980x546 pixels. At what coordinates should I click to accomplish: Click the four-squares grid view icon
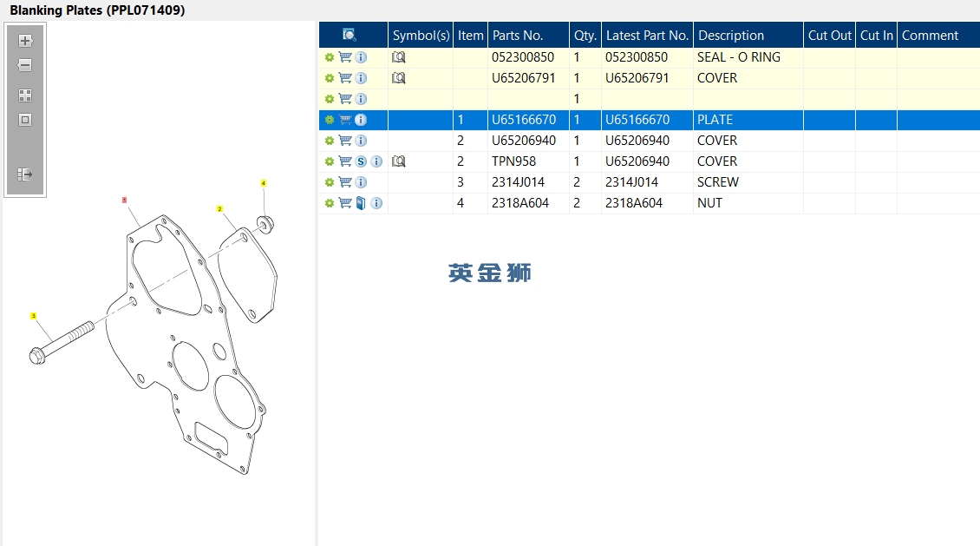click(25, 95)
